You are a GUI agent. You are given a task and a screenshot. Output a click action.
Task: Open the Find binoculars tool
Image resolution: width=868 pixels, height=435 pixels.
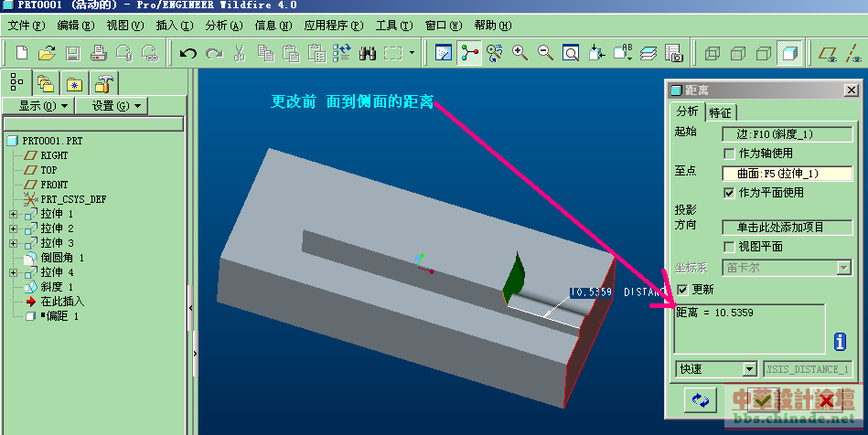(368, 53)
